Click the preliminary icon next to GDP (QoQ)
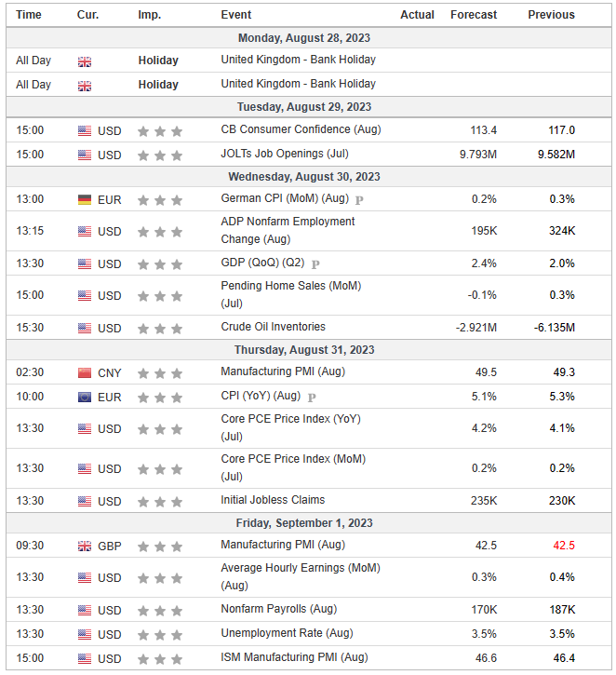This screenshot has height=675, width=616. point(315,264)
